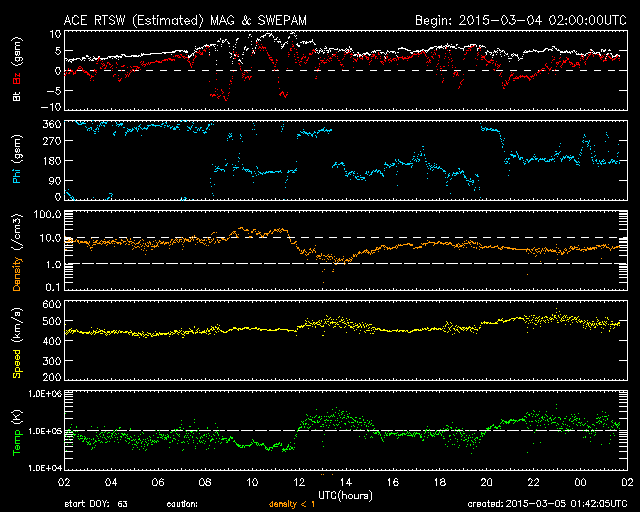Click the '1.0E+04' tick label on Temp plot

[45, 468]
